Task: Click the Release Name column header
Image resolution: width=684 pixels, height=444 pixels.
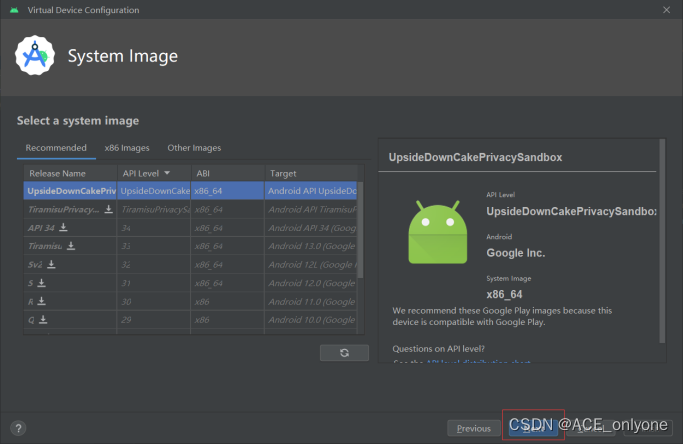Action: tap(70, 173)
